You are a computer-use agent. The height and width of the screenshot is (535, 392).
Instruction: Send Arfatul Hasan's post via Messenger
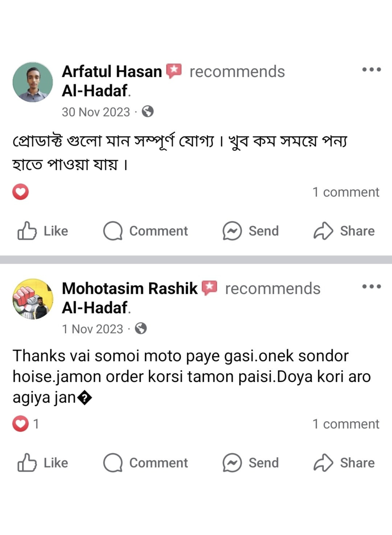(251, 231)
